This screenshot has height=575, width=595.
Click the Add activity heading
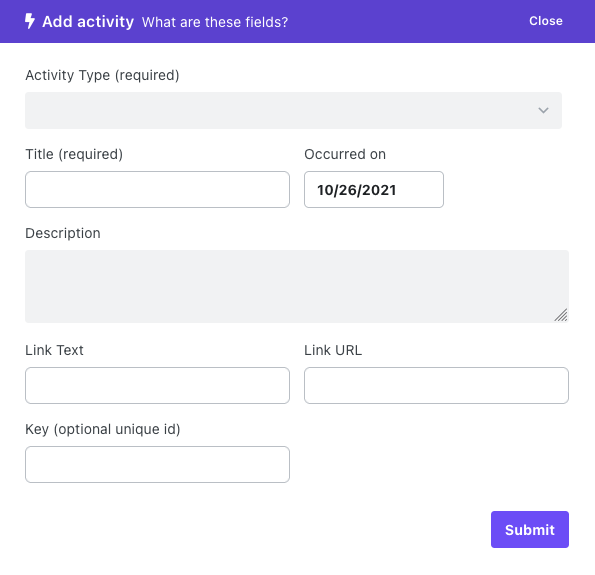88,22
